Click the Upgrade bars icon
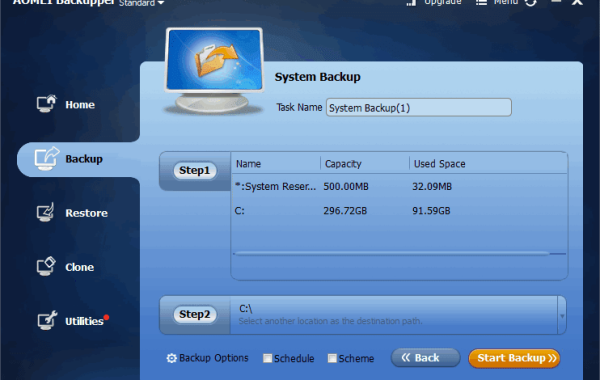600x380 pixels. point(411,3)
